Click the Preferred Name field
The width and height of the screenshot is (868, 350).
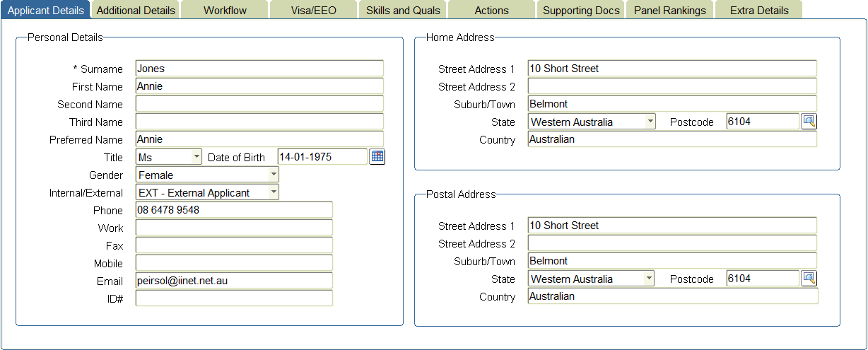pyautogui.click(x=259, y=139)
